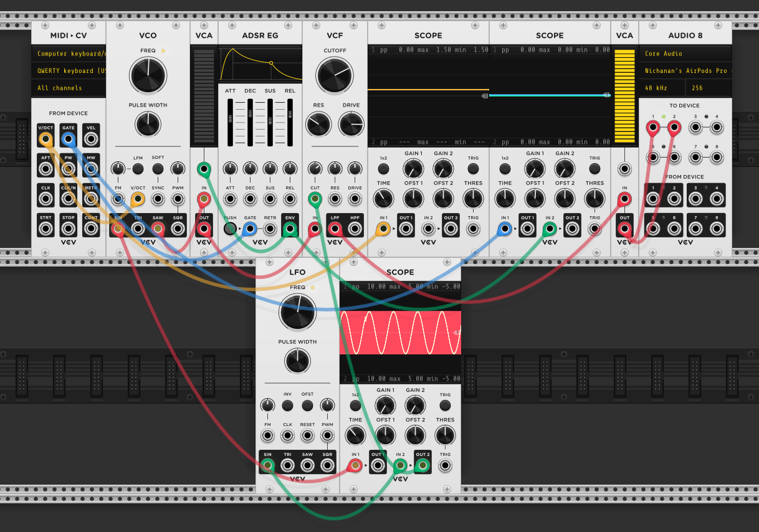
Task: Click the ENV output jack on ADSR EG
Action: [x=290, y=229]
